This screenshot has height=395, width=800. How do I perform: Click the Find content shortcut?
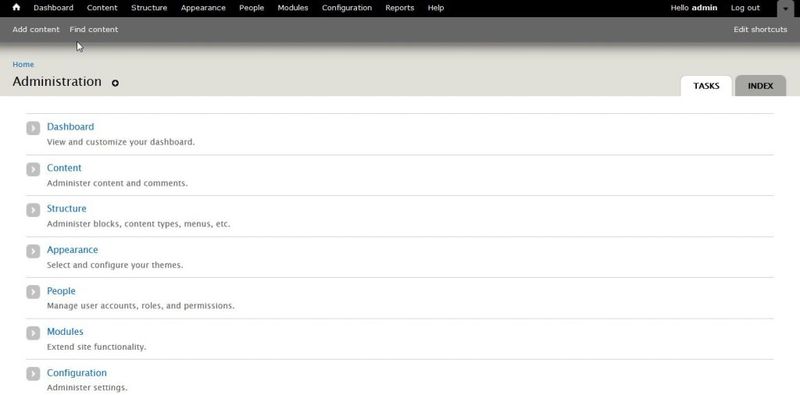point(94,30)
